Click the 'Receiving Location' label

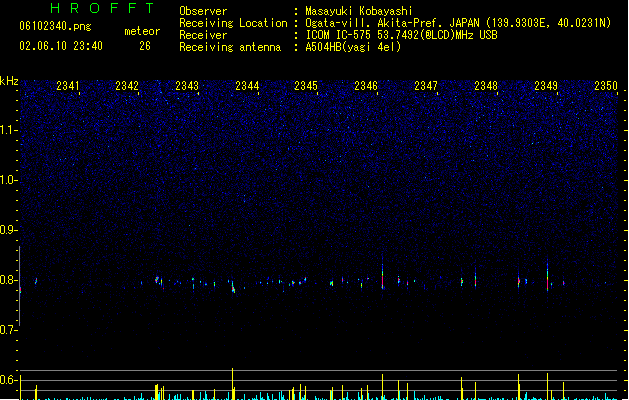pyautogui.click(x=233, y=23)
